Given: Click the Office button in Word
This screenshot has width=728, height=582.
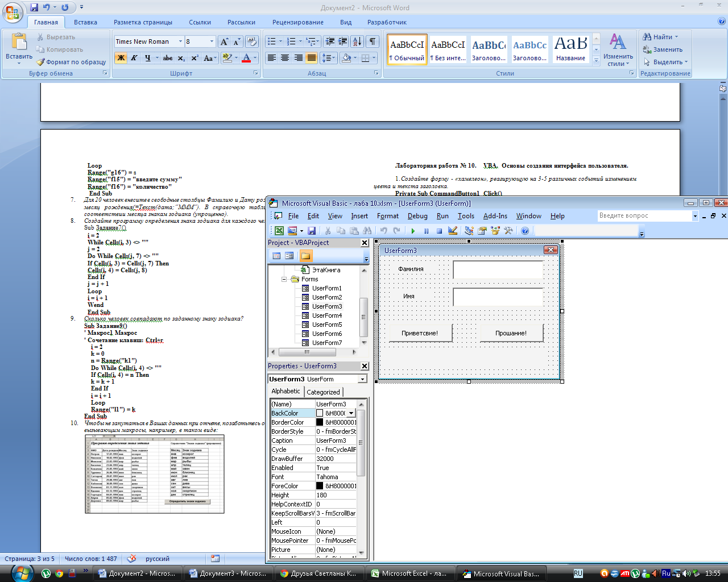Looking at the screenshot, I should click(13, 13).
